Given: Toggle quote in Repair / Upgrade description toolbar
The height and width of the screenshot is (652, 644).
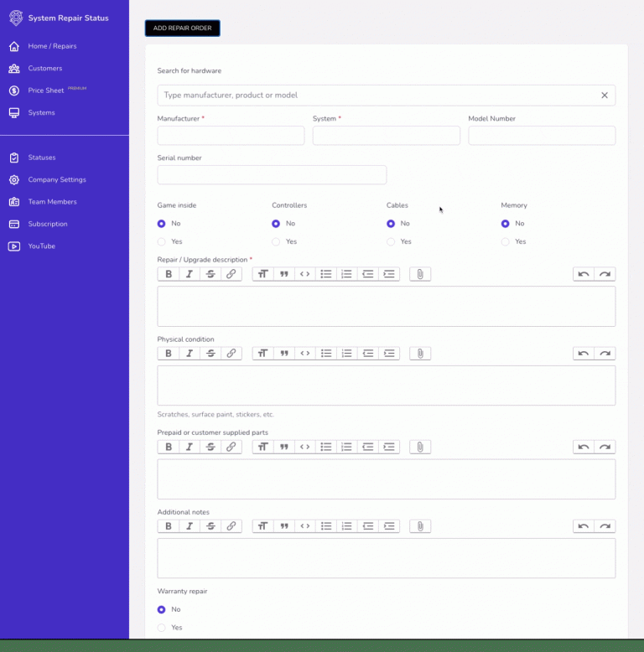Looking at the screenshot, I should point(284,274).
